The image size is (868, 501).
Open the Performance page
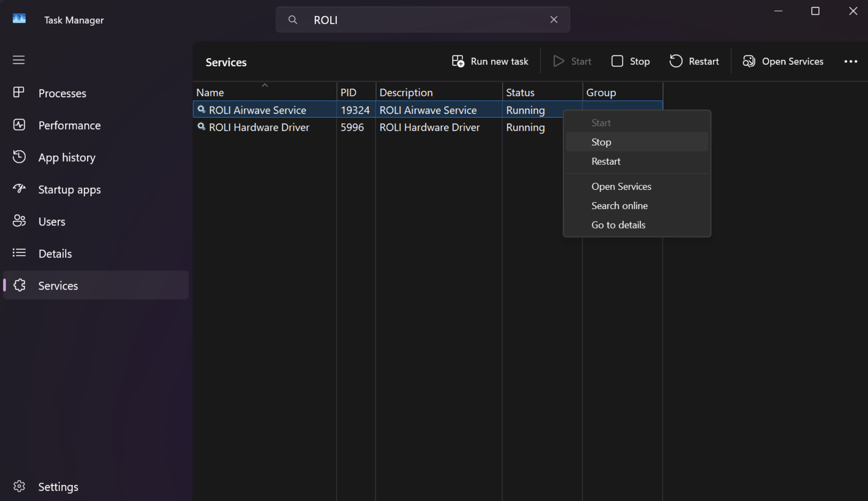[69, 125]
